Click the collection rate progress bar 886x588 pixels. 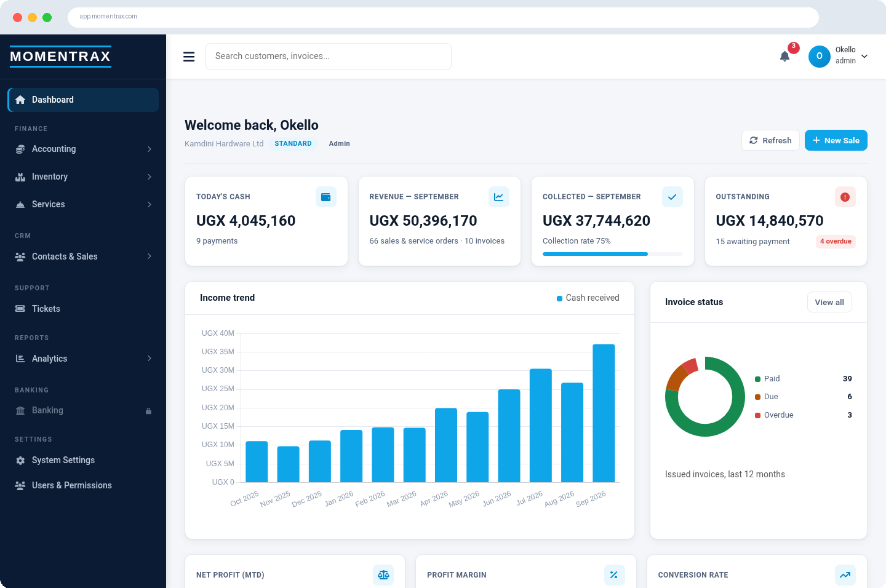click(613, 254)
